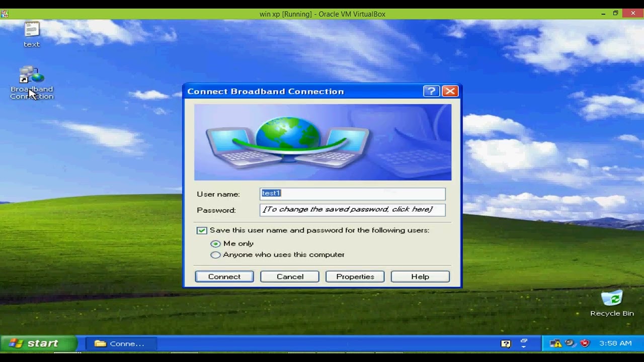Open the Windows XP start menu

click(38, 343)
